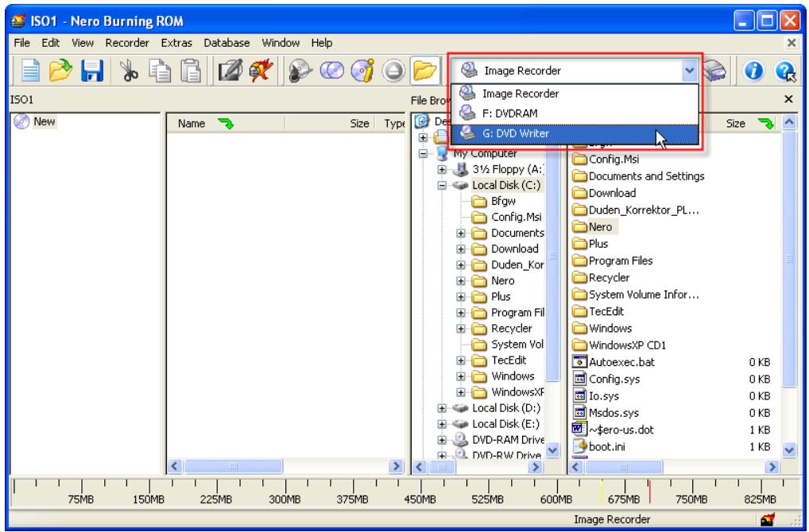Click folder tree scroll down arrow
809x532 pixels.
point(552,450)
